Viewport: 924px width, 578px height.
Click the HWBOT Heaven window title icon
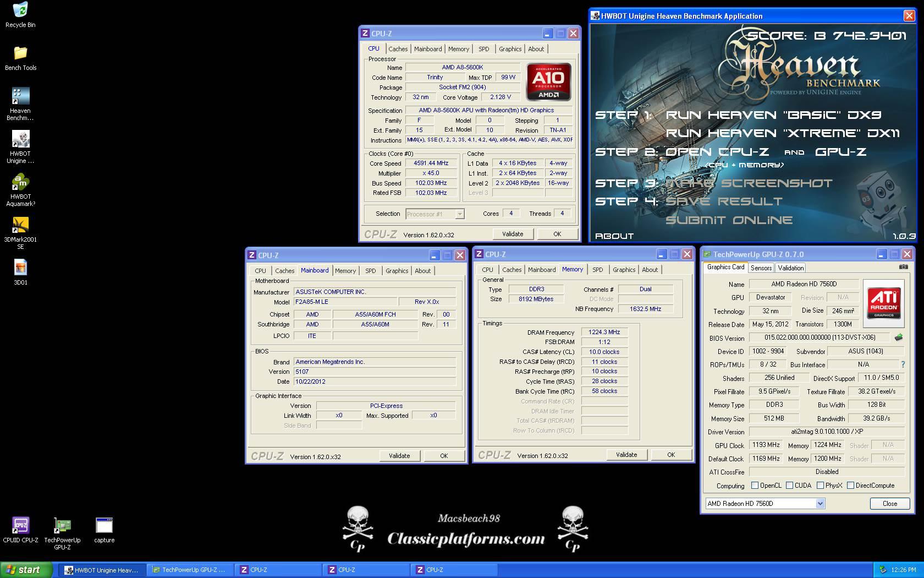(595, 16)
